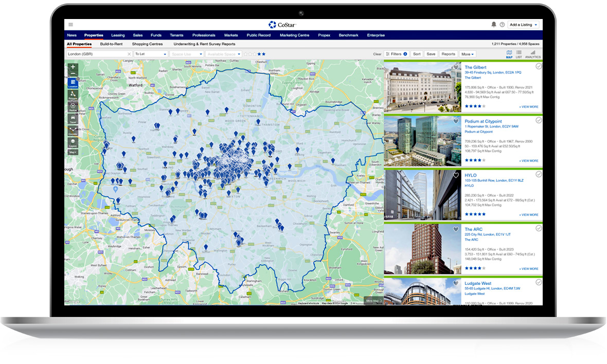The image size is (607, 364).
Task: Select The ARC checkmark circle
Action: (x=539, y=228)
